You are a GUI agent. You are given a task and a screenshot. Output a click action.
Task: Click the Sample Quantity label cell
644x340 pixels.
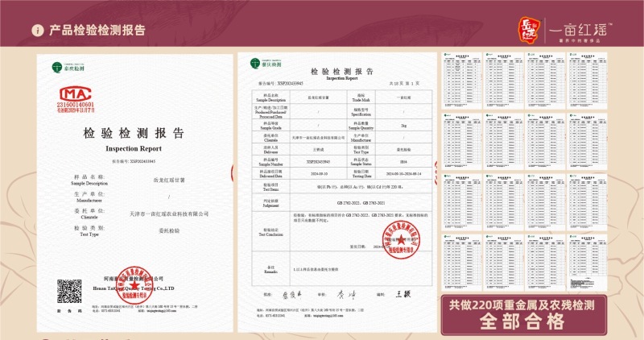click(361, 126)
